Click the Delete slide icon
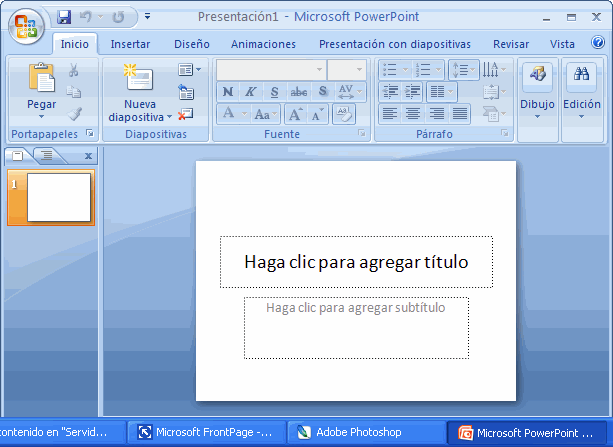Image resolution: width=613 pixels, height=447 pixels. tap(185, 114)
